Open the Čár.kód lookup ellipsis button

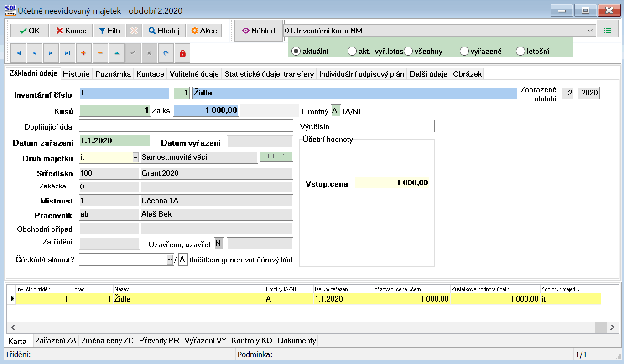pos(170,260)
